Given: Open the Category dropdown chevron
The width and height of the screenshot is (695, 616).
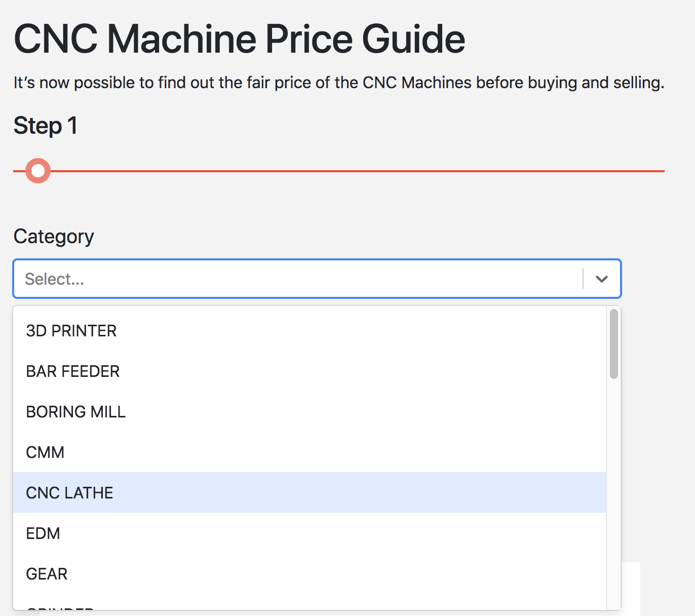Looking at the screenshot, I should [601, 279].
